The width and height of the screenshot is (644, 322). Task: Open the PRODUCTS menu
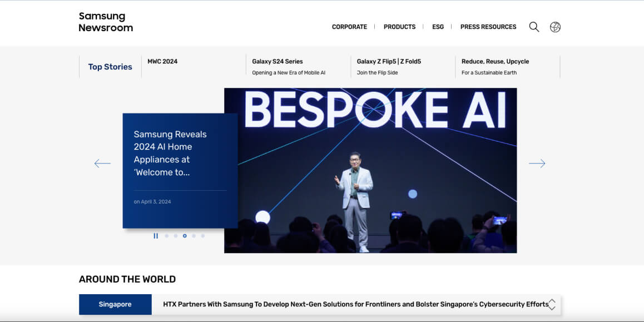(x=400, y=27)
